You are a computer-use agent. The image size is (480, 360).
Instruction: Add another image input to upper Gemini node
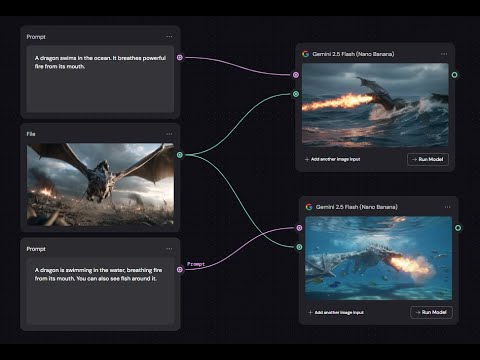coord(332,159)
